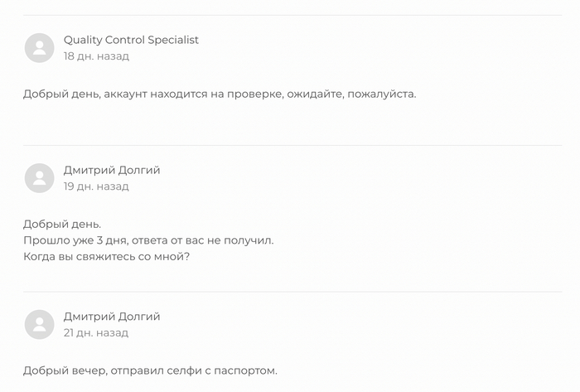Viewport: 580px width, 392px height.
Task: Open Дмитрий Долгий's name above "19 дн. назад"
Action: tap(112, 170)
